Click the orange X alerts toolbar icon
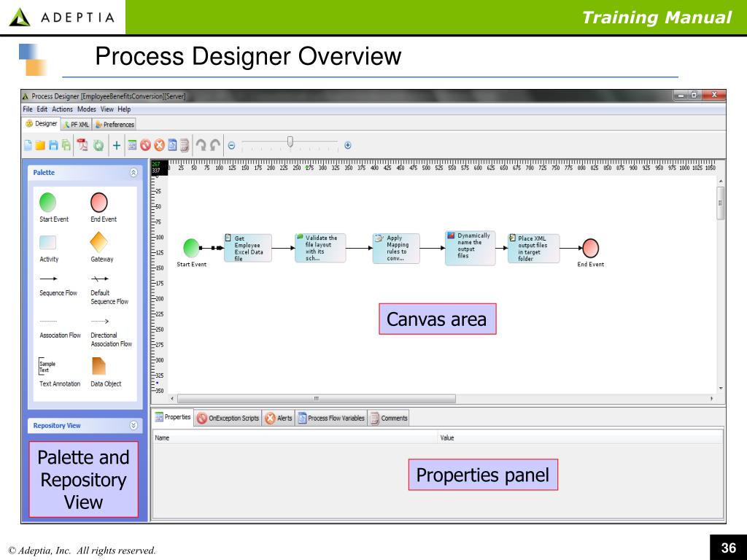The height and width of the screenshot is (560, 747). point(159,145)
